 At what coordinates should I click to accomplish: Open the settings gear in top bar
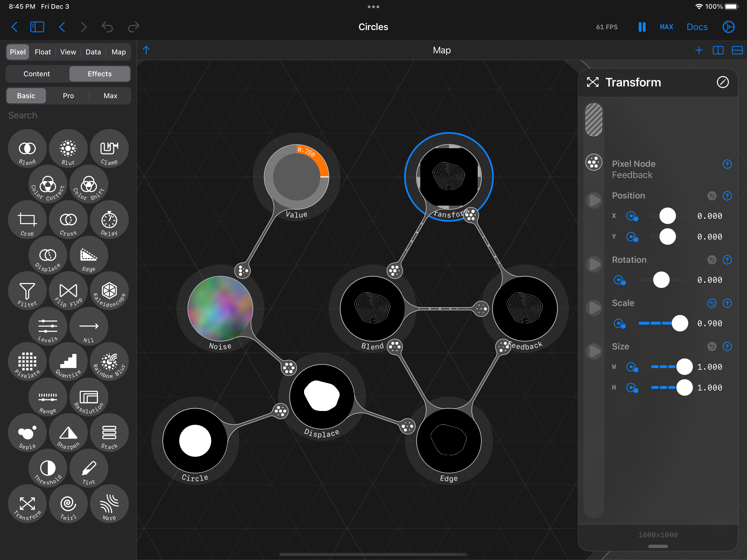pyautogui.click(x=728, y=27)
